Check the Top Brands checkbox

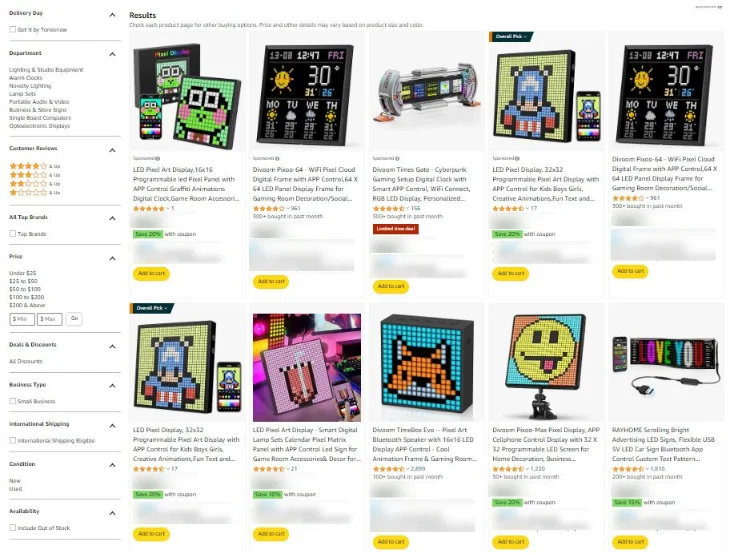12,234
